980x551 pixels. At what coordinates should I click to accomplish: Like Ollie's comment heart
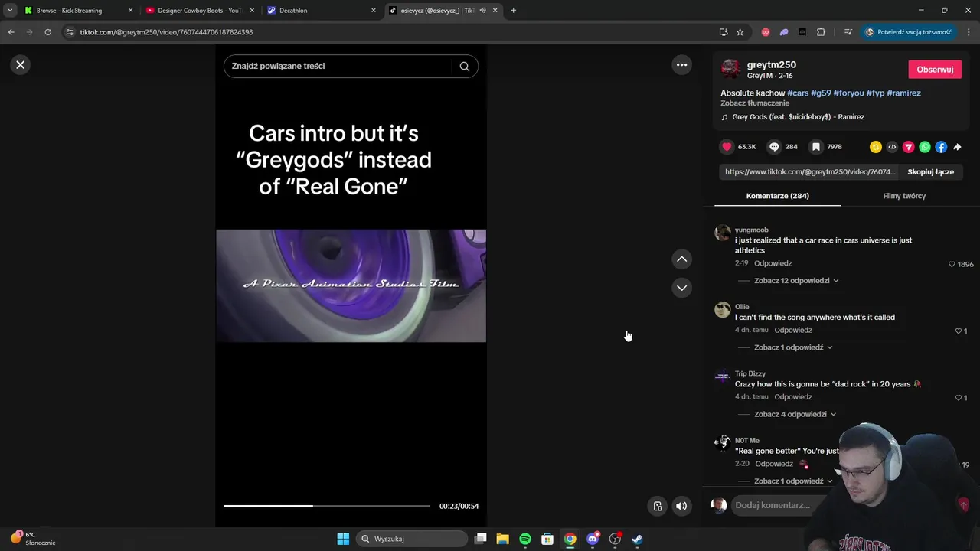958,331
